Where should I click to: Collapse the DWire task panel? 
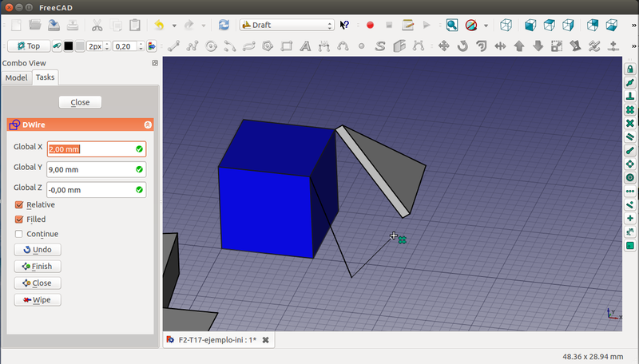147,125
